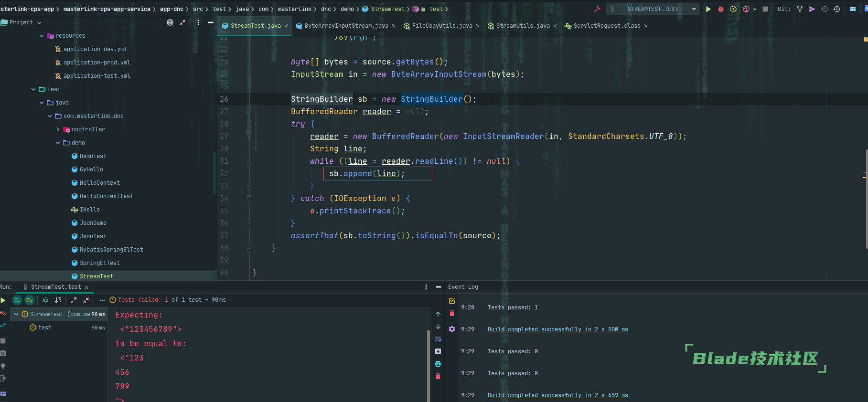The image size is (868, 402).
Task: Toggle show ignored tests filter
Action: (x=30, y=300)
